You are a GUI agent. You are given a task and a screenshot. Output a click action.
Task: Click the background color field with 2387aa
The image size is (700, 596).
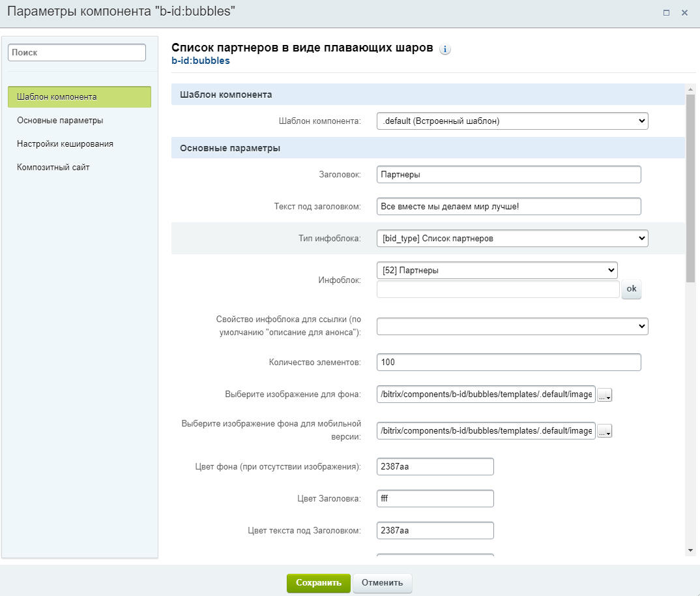pos(435,467)
